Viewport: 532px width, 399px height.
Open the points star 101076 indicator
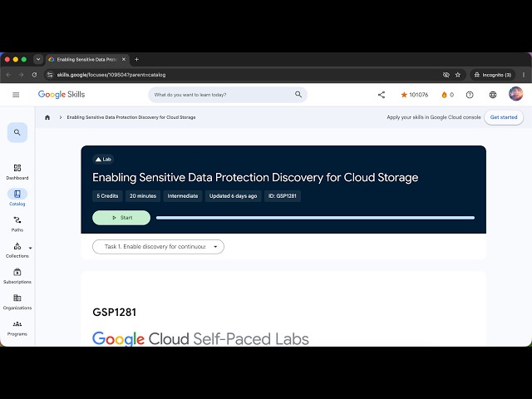point(414,95)
